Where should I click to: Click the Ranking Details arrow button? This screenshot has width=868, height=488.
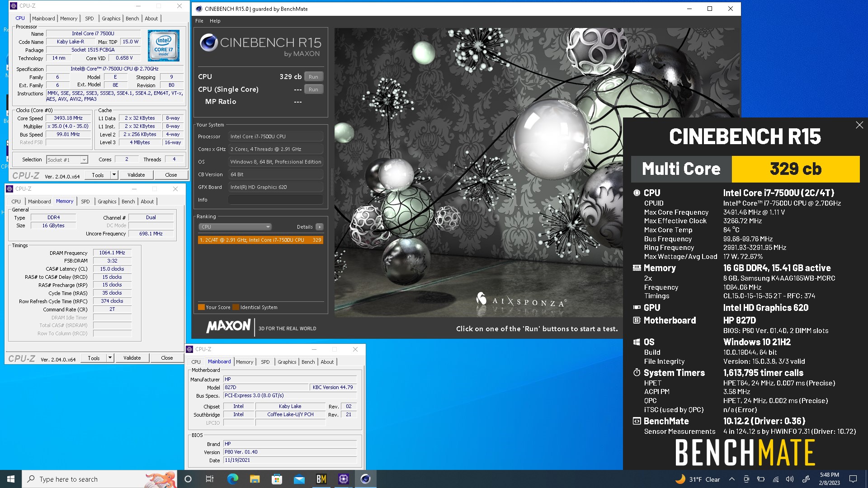(319, 227)
